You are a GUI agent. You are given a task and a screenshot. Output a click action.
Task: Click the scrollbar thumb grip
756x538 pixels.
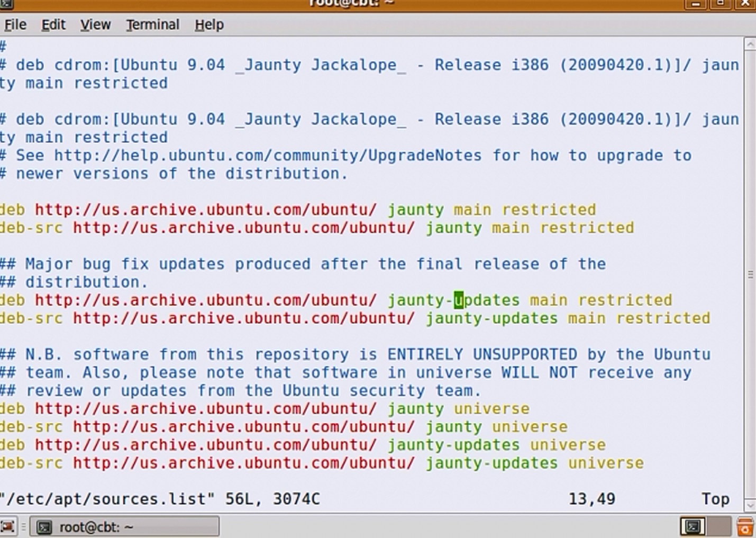[750, 274]
